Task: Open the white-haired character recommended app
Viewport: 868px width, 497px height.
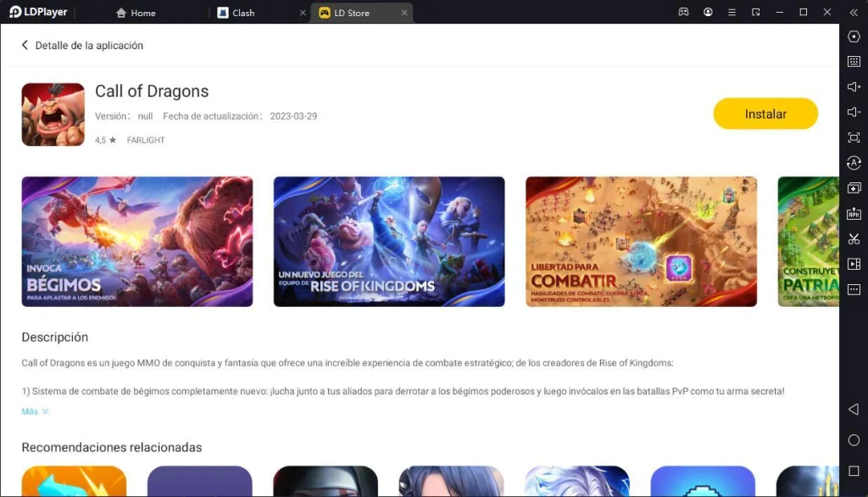Action: click(576, 481)
